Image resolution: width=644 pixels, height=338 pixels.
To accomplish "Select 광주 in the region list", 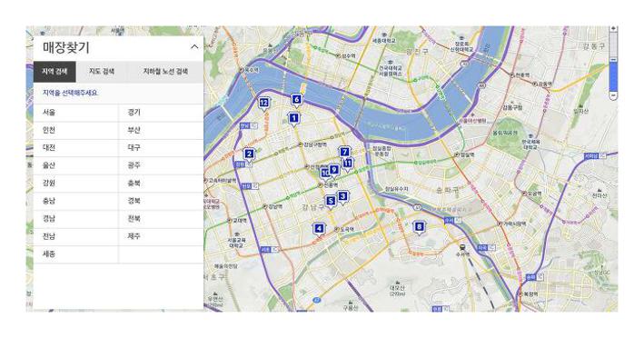I will [x=161, y=165].
